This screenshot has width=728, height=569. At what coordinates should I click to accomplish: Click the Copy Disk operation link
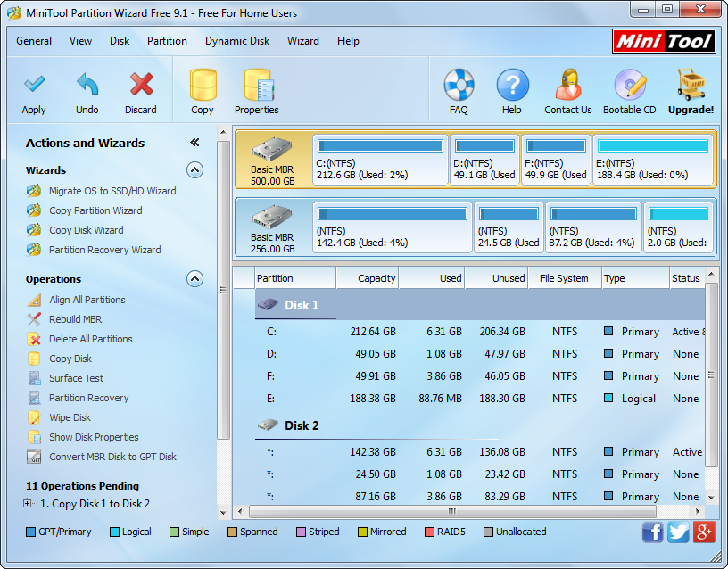tap(70, 359)
